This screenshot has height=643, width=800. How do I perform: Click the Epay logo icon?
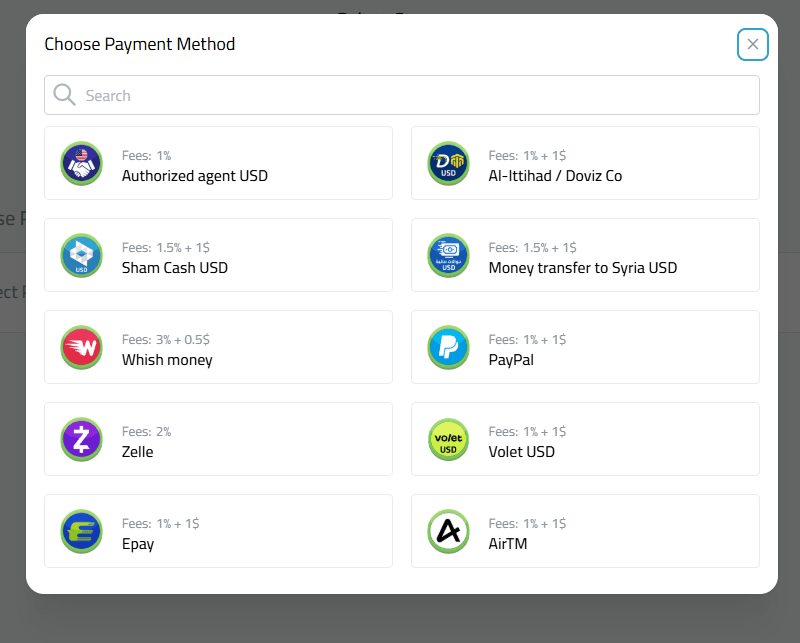82,531
